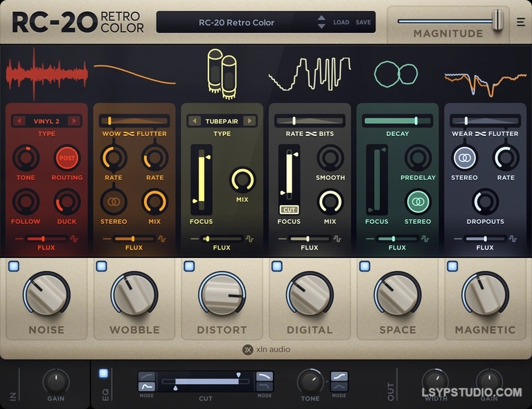Viewport: 532px width, 409px height.
Task: Toggle the DIGITAL module enable checkbox
Action: pos(277,266)
